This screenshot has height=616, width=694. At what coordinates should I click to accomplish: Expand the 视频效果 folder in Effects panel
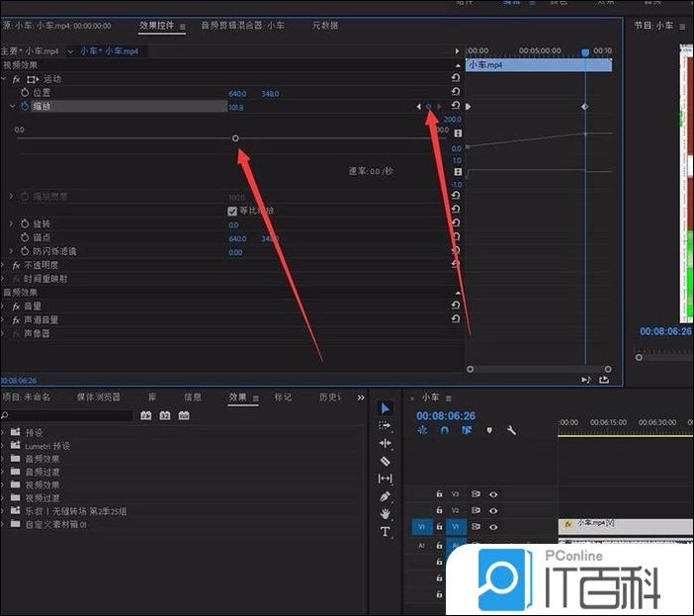click(3, 485)
